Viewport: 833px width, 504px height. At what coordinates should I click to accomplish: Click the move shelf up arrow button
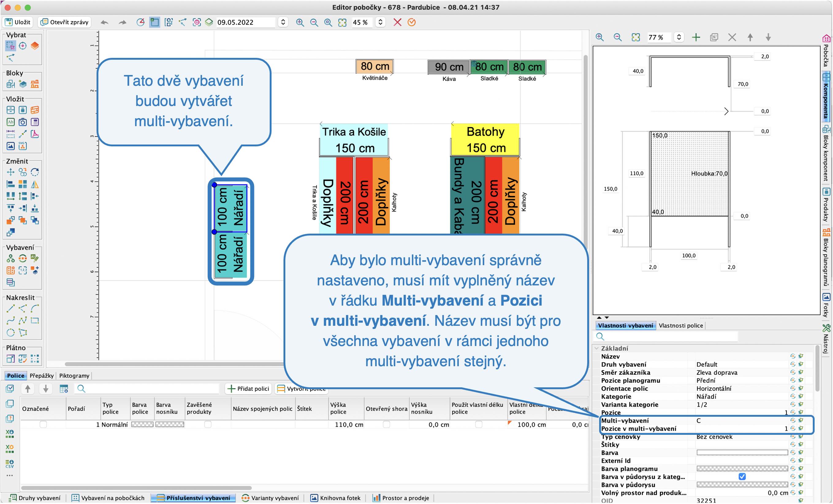(28, 389)
